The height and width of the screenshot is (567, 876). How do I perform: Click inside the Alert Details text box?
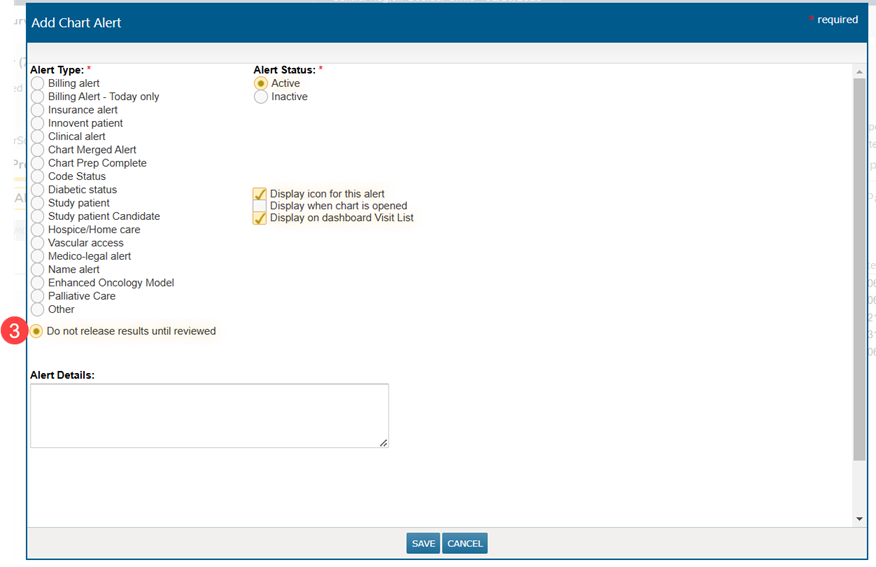pos(209,415)
